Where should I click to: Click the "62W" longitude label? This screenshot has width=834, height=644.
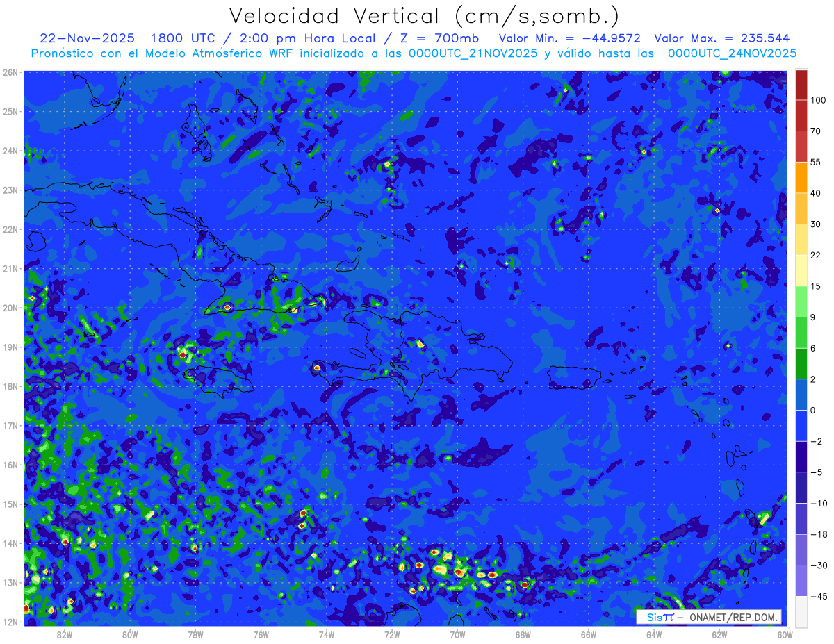click(x=720, y=634)
